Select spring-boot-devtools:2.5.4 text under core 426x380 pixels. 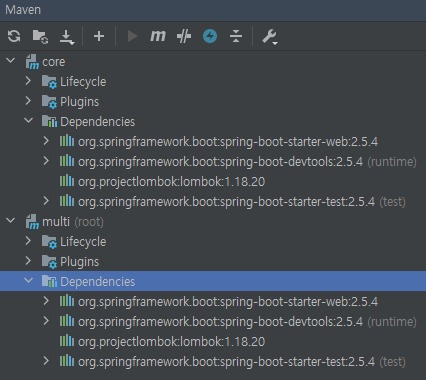pos(220,162)
